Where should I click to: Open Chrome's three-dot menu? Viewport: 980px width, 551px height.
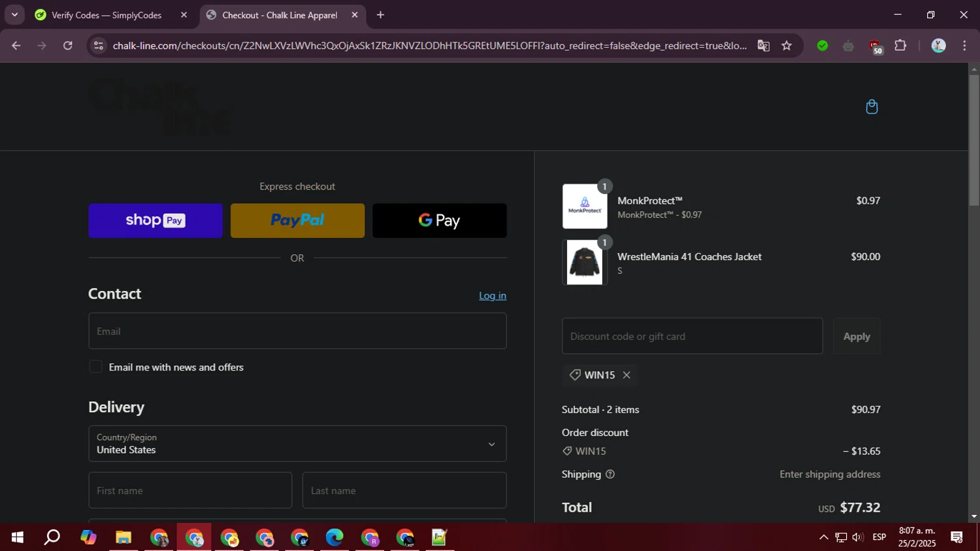click(964, 46)
